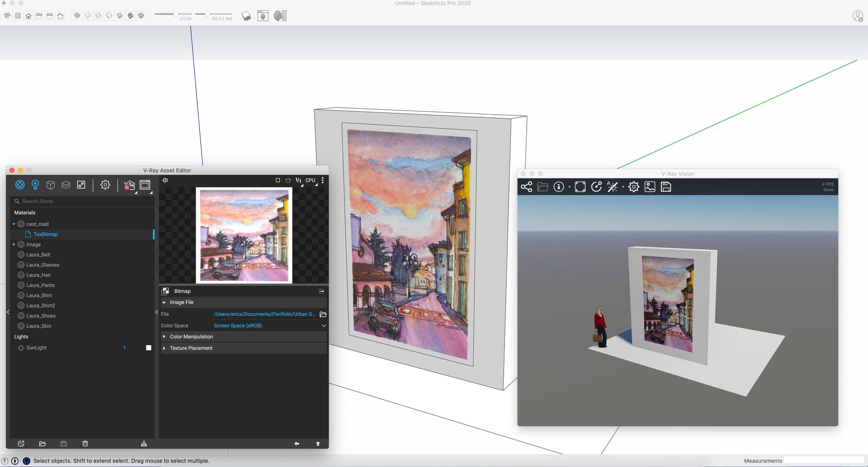Open the Lights tab (lightbulb icon)
Image resolution: width=868 pixels, height=467 pixels.
(x=35, y=185)
